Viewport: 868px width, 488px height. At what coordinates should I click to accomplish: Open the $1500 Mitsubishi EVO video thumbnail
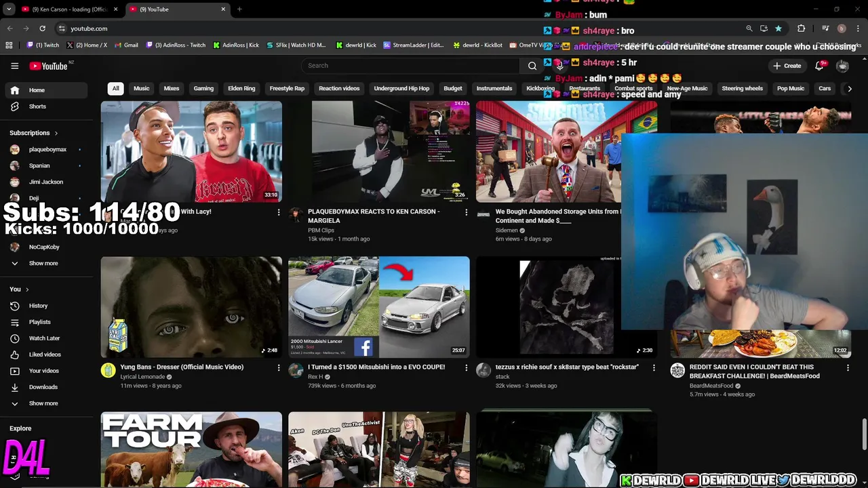(x=379, y=307)
